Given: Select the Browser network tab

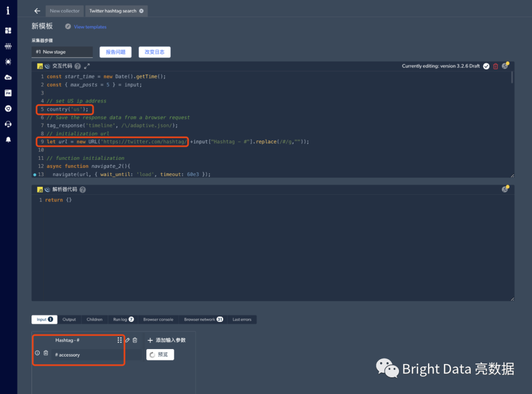Looking at the screenshot, I should [x=203, y=319].
